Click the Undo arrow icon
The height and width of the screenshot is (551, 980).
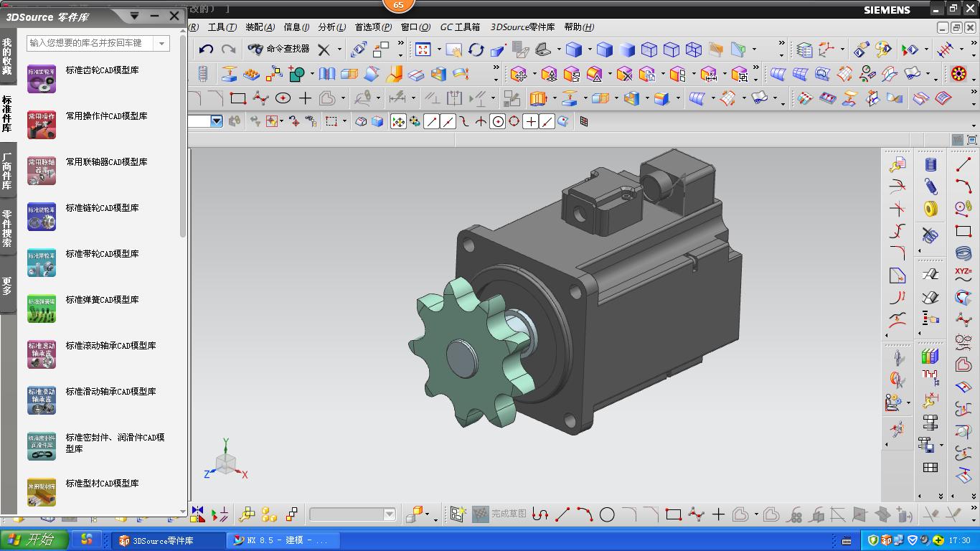[x=207, y=50]
